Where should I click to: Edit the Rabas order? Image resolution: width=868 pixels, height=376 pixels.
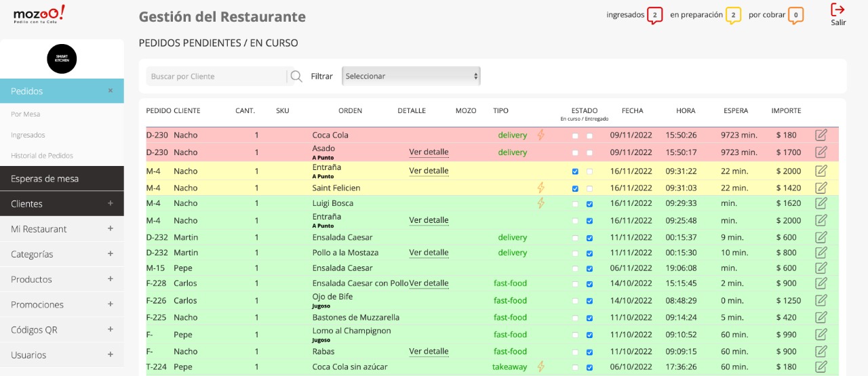click(x=821, y=351)
